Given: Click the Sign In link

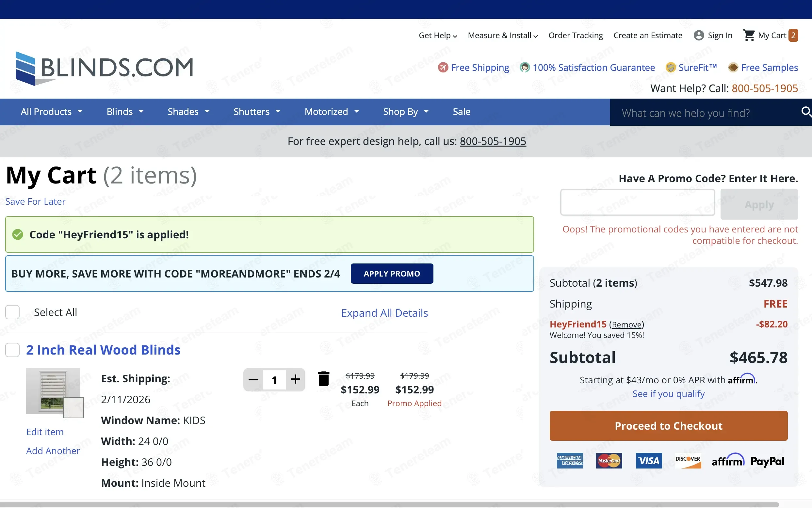Looking at the screenshot, I should [x=720, y=35].
